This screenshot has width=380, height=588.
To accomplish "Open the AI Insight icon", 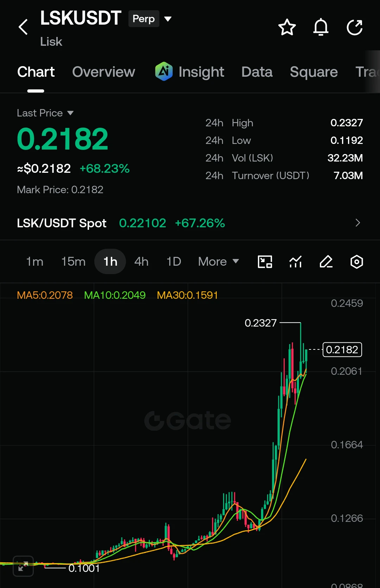I will point(164,71).
